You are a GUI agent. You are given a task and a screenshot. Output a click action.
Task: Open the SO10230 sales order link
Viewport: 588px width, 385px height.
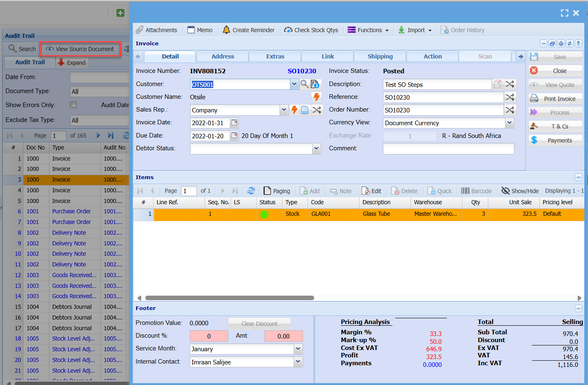coord(302,71)
